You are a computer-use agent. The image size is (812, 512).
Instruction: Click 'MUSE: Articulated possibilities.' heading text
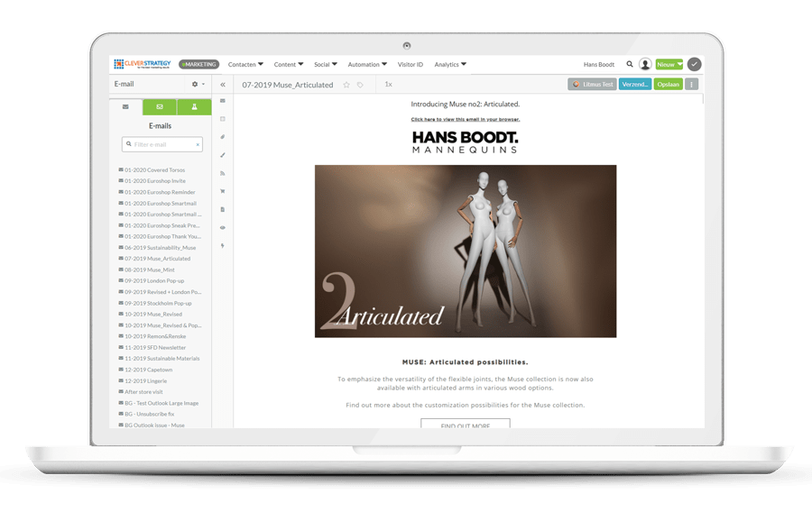(465, 362)
